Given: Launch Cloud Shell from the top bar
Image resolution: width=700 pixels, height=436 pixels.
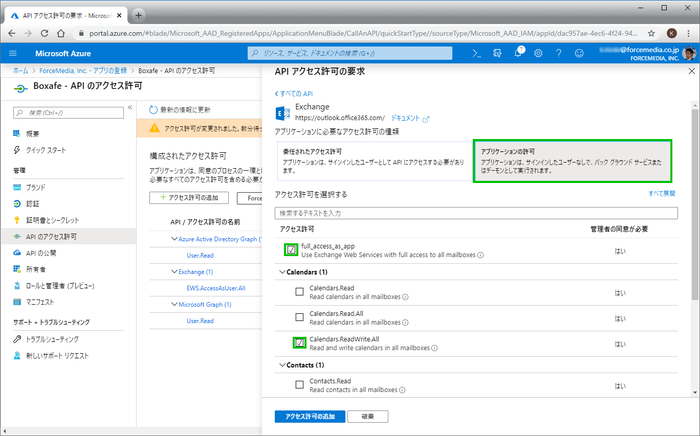Looking at the screenshot, I should (x=477, y=53).
